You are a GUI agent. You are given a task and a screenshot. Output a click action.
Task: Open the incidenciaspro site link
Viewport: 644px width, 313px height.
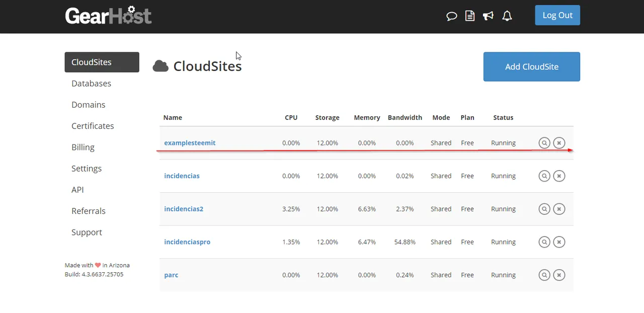[187, 242]
